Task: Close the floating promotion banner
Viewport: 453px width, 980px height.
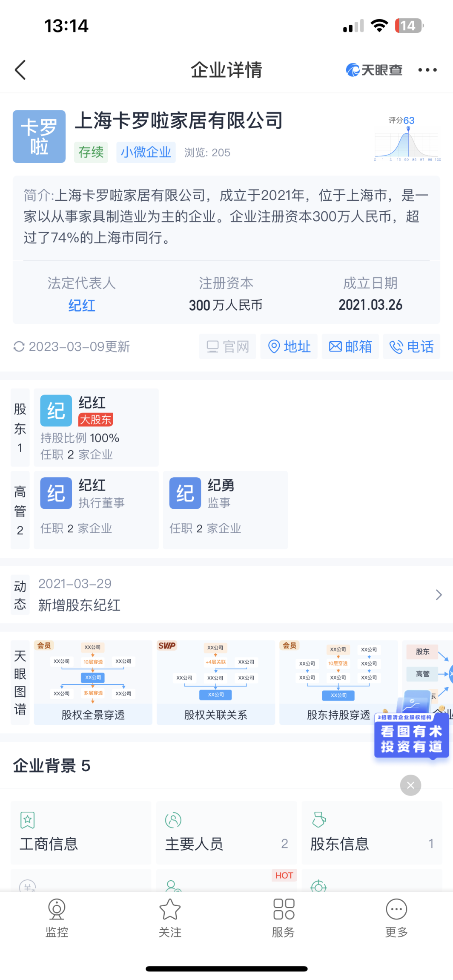Action: coord(410,785)
